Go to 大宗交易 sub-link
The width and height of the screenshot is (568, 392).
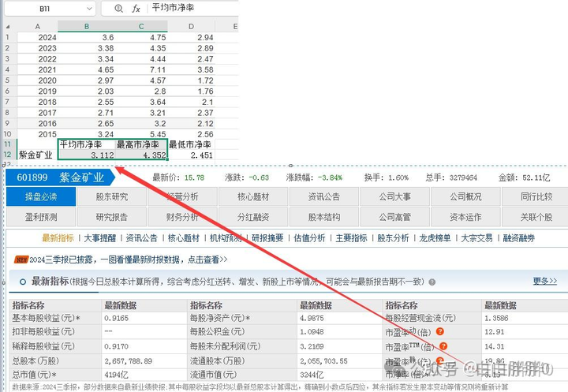tap(476, 238)
